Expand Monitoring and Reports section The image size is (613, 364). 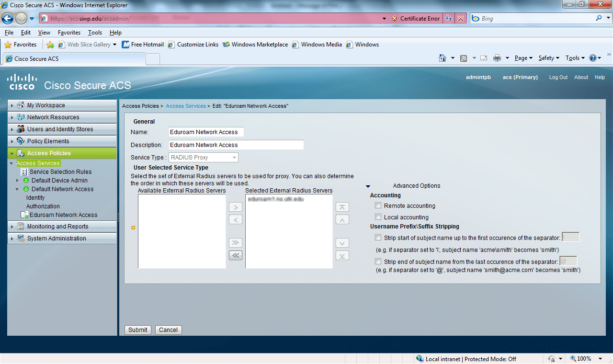(x=12, y=227)
